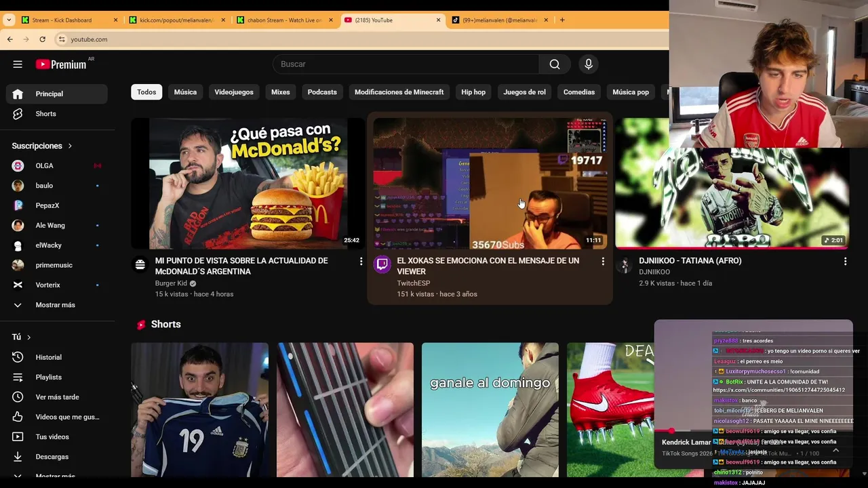Open the Burger Kid channel avatar

click(140, 265)
